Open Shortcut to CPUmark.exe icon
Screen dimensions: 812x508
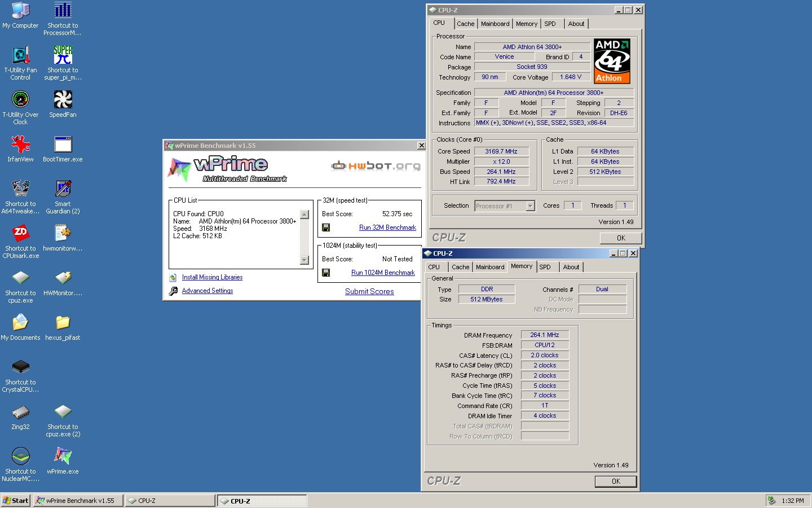(x=20, y=233)
